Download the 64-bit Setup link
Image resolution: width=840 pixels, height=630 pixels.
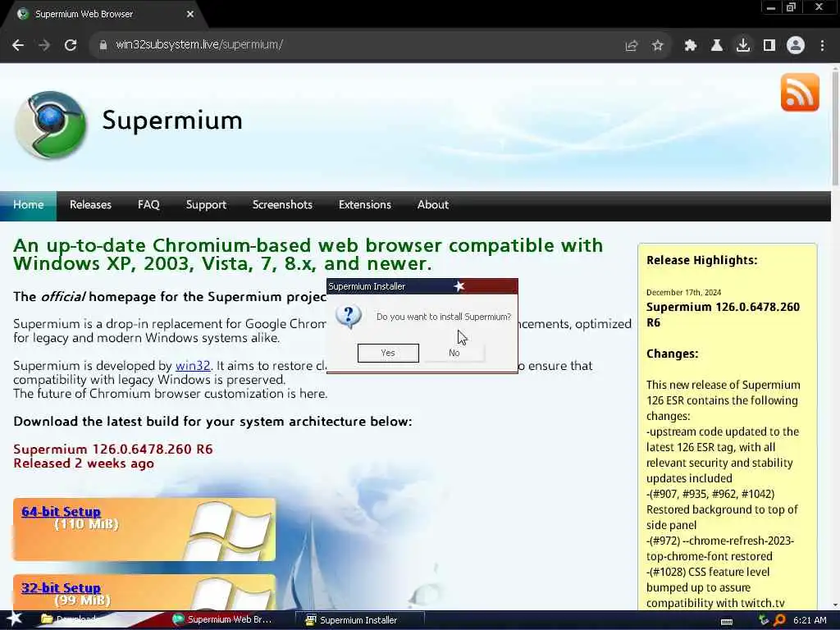pyautogui.click(x=61, y=512)
